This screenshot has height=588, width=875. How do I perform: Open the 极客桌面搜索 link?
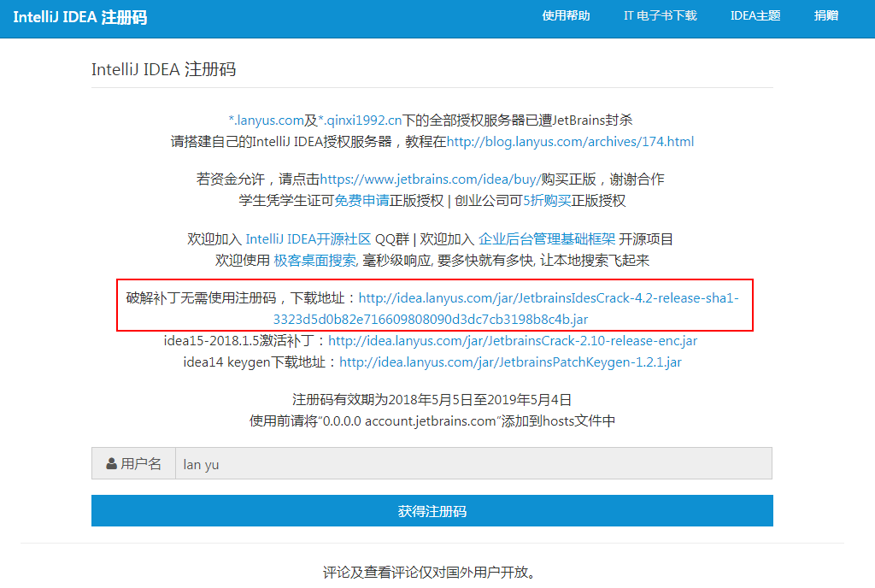[x=314, y=261]
